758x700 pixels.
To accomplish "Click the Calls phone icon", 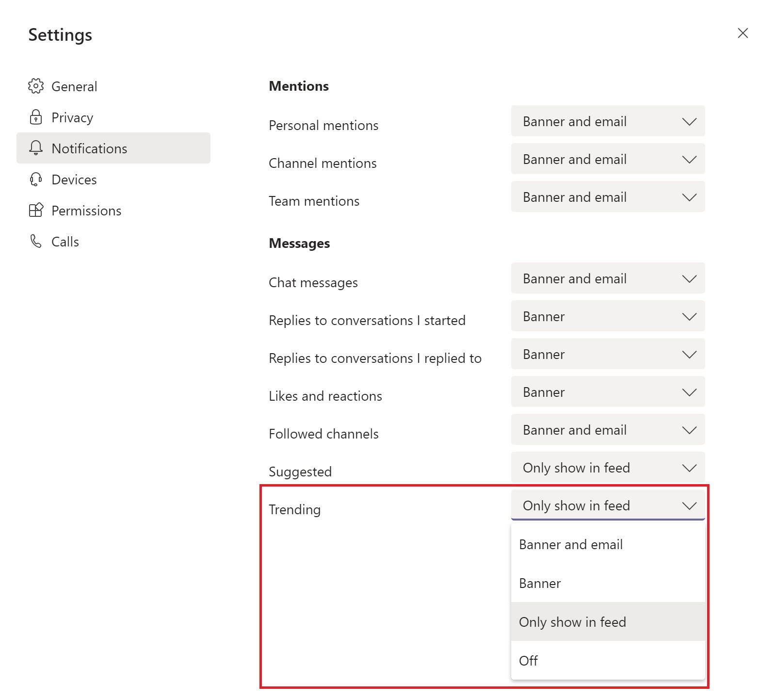I will click(36, 242).
